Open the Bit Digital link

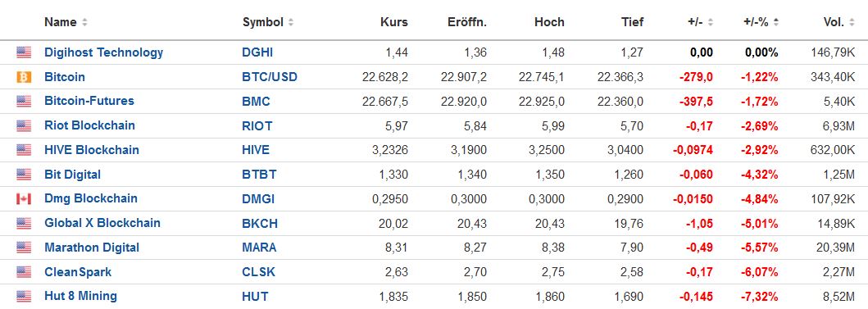[72, 175]
